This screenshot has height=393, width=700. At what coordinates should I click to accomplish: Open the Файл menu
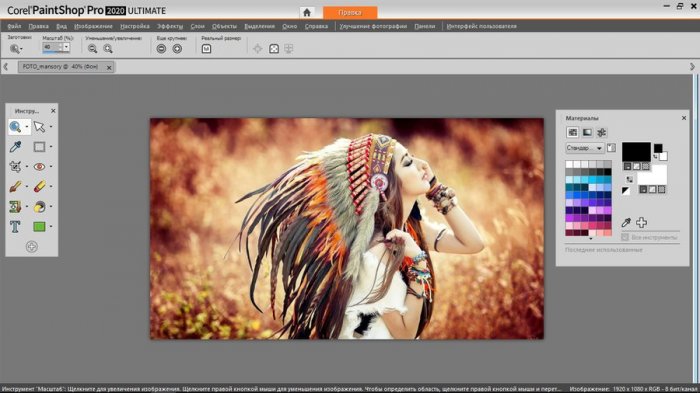[14, 26]
